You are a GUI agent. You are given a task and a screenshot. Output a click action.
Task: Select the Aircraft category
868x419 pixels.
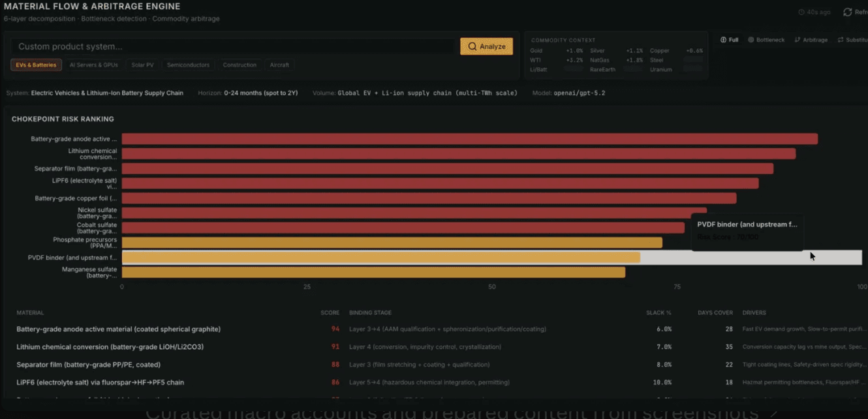(279, 65)
